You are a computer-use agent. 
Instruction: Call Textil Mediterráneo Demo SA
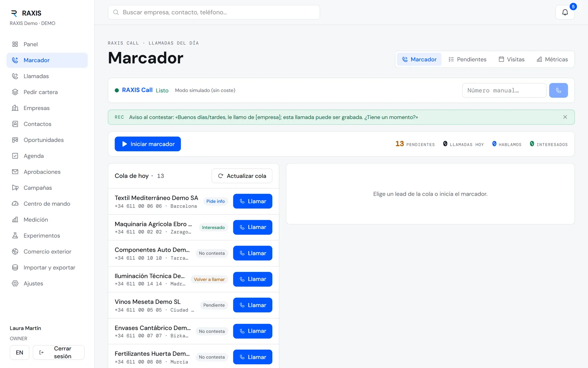[x=252, y=201]
